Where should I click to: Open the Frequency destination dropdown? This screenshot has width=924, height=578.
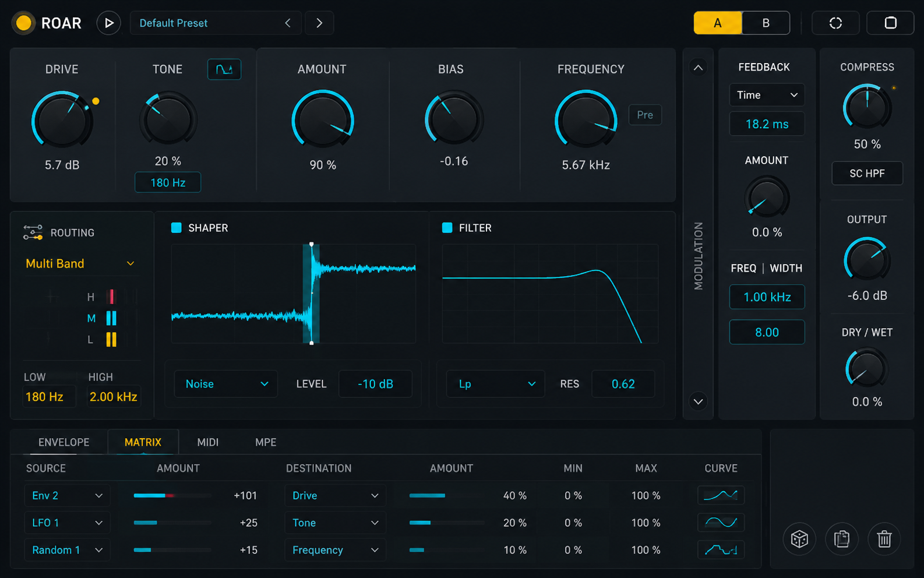tap(335, 549)
